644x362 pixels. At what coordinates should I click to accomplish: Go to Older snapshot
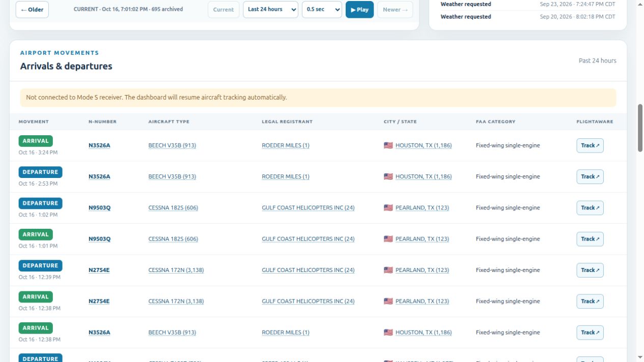(x=32, y=10)
